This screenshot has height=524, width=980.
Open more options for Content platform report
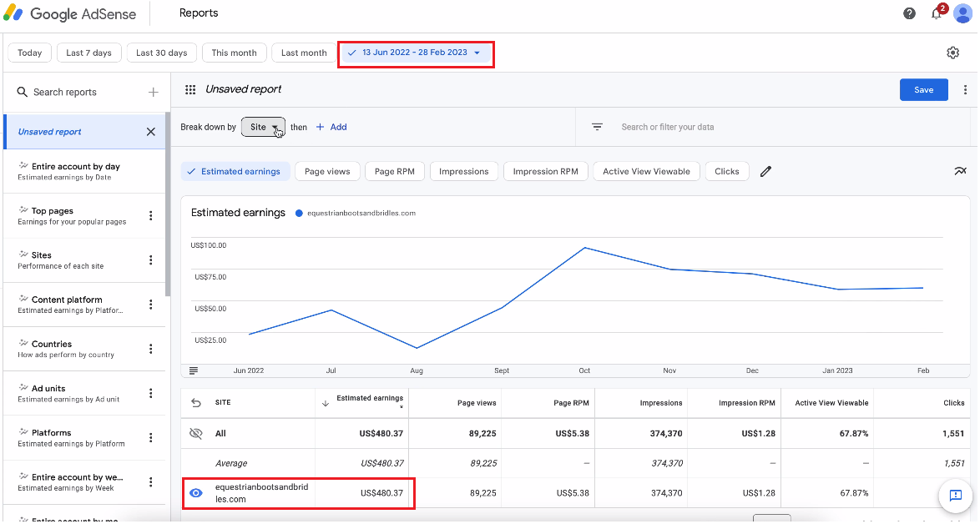tap(150, 305)
